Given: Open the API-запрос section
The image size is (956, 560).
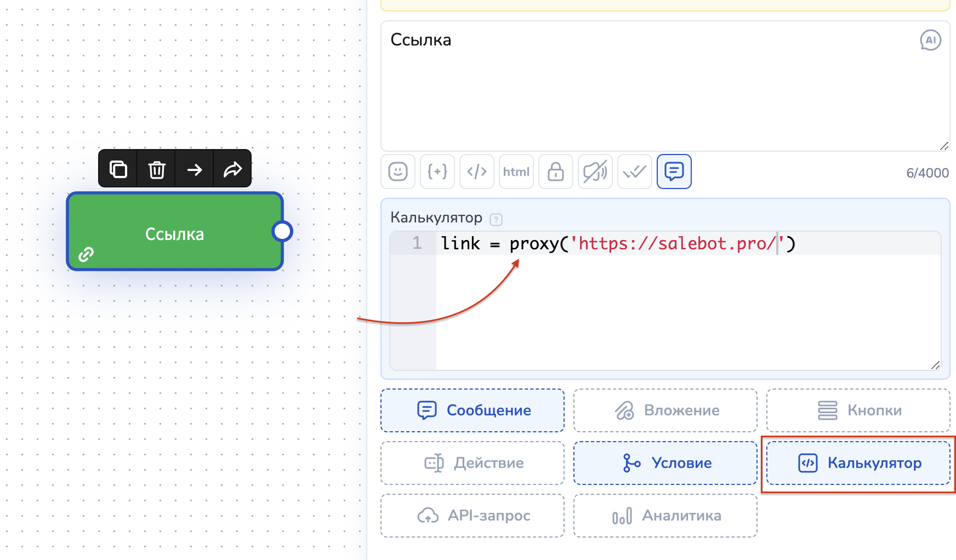Looking at the screenshot, I should 473,516.
